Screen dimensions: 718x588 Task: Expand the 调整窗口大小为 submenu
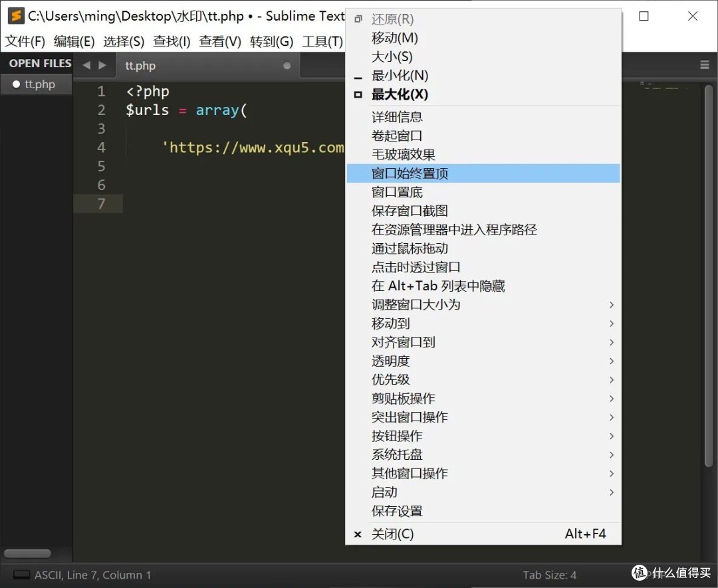(416, 305)
